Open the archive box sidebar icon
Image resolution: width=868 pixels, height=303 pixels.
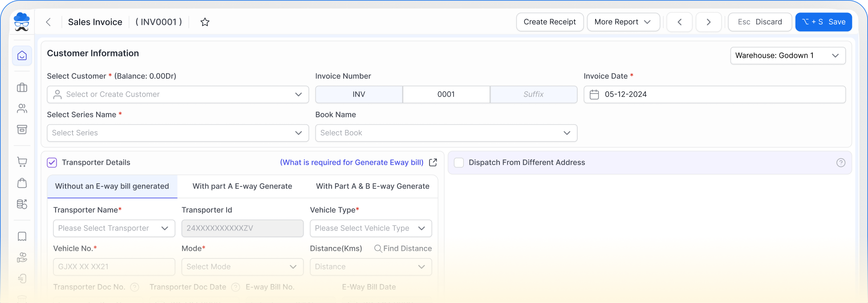point(22,129)
